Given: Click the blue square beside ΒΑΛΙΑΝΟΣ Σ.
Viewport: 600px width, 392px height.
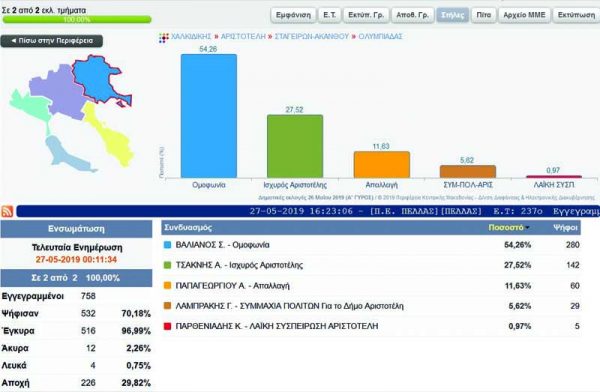Looking at the screenshot, I should pos(167,245).
